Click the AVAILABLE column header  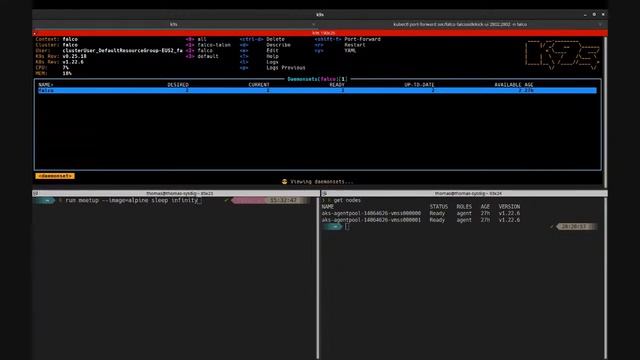508,85
